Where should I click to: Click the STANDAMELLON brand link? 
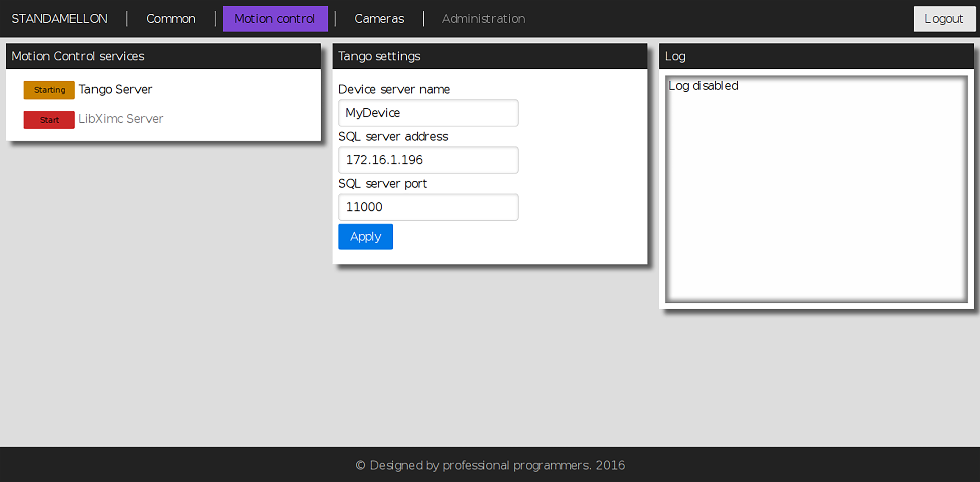tap(59, 19)
